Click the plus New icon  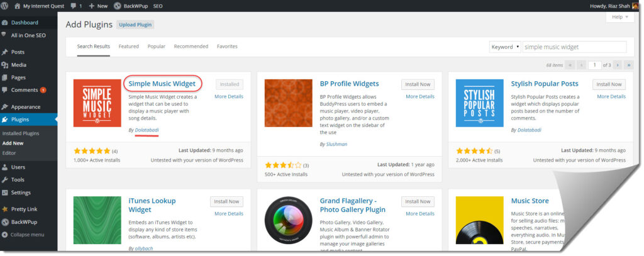tap(92, 6)
